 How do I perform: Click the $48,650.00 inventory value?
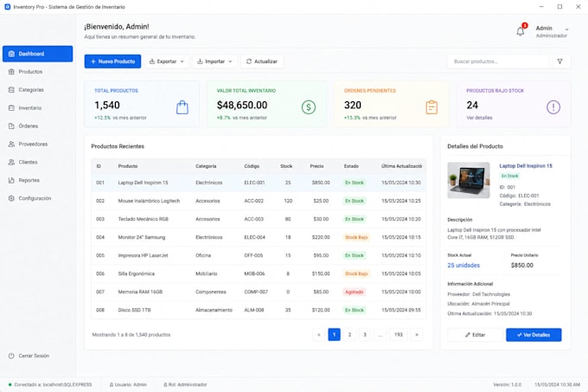click(242, 106)
